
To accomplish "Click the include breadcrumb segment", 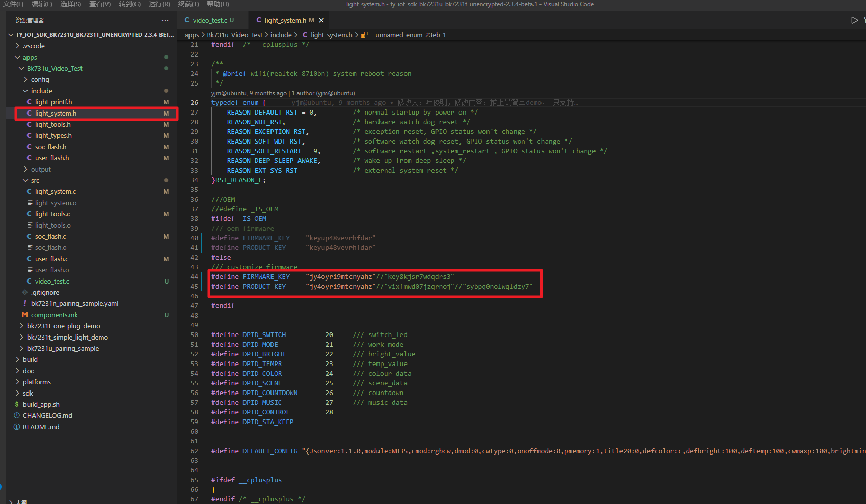I will [281, 35].
